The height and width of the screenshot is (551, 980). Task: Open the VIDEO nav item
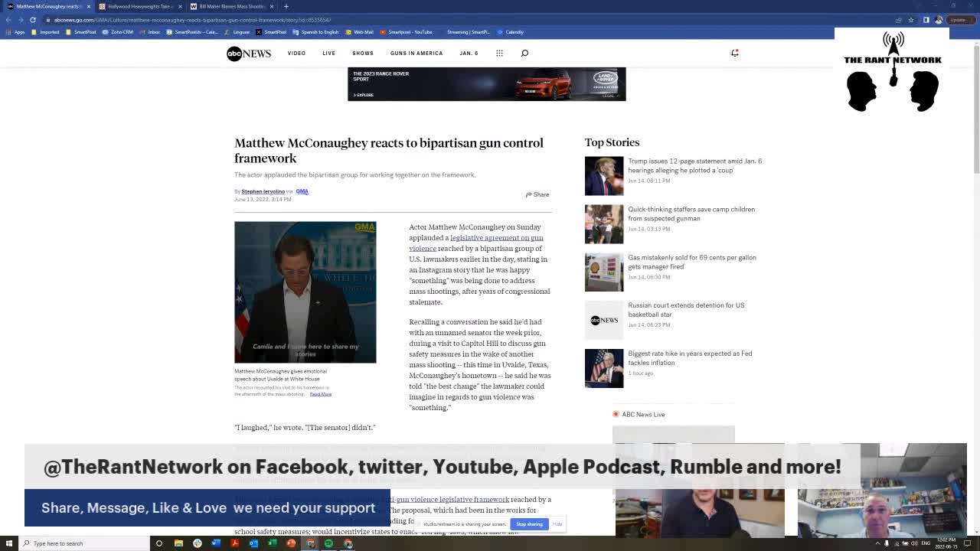coord(296,53)
